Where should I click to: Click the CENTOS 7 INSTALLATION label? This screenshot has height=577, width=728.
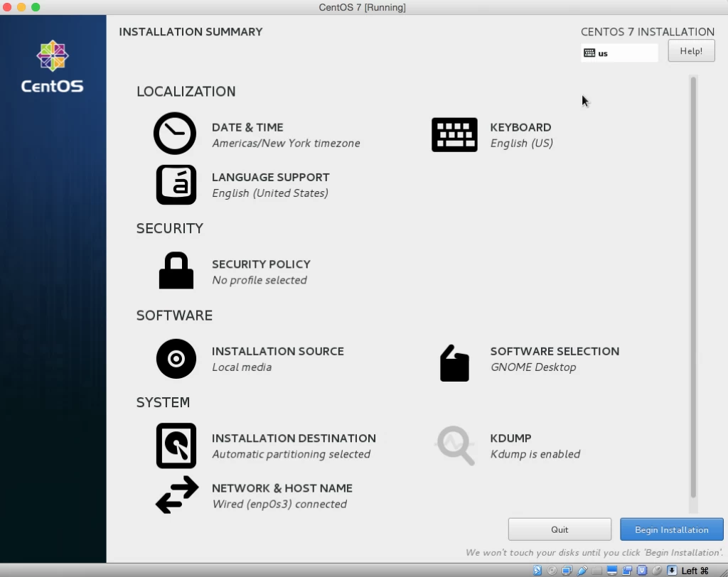coord(648,31)
